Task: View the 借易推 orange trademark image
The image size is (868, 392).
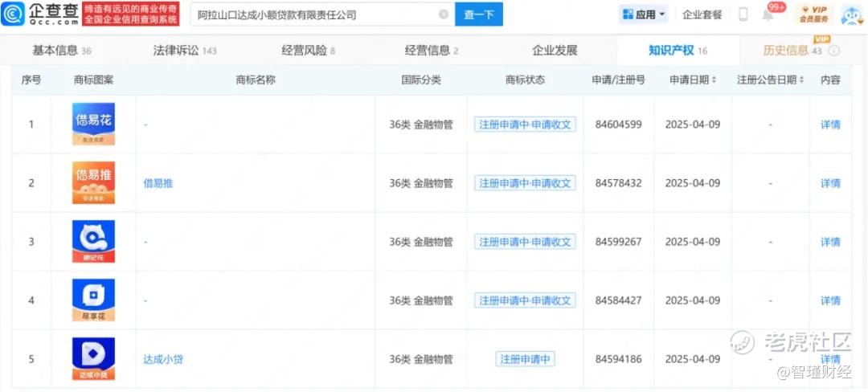Action: tap(93, 182)
